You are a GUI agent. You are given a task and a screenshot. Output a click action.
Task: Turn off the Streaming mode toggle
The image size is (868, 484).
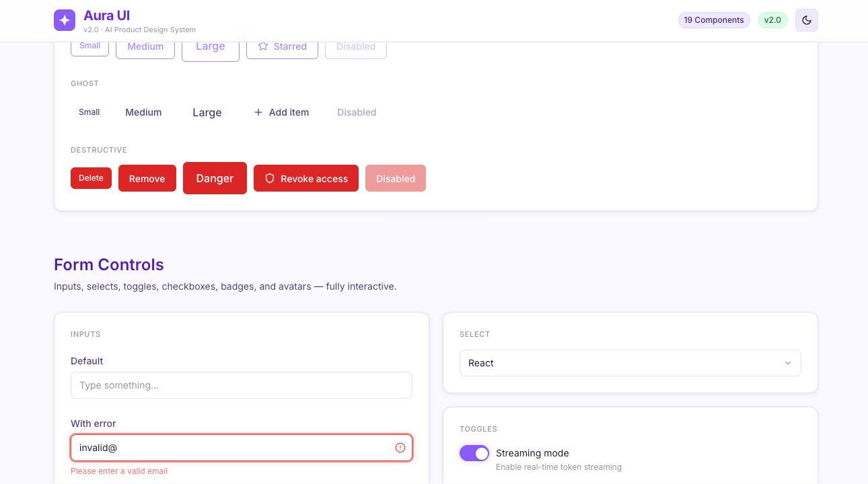point(474,453)
